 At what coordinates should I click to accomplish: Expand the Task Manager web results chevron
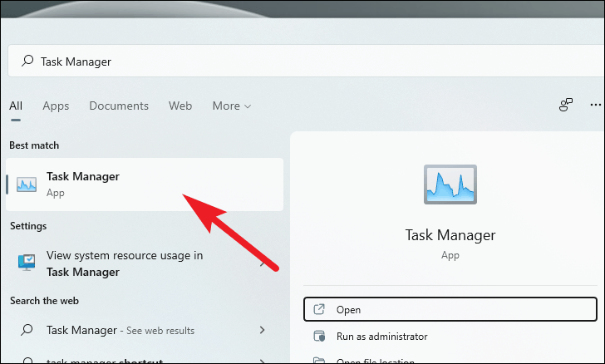click(263, 330)
